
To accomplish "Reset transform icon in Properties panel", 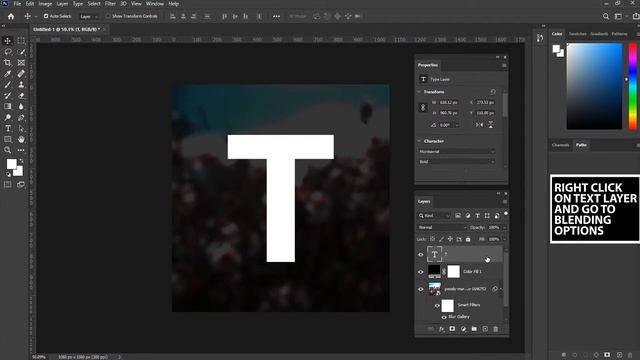I will 493,92.
